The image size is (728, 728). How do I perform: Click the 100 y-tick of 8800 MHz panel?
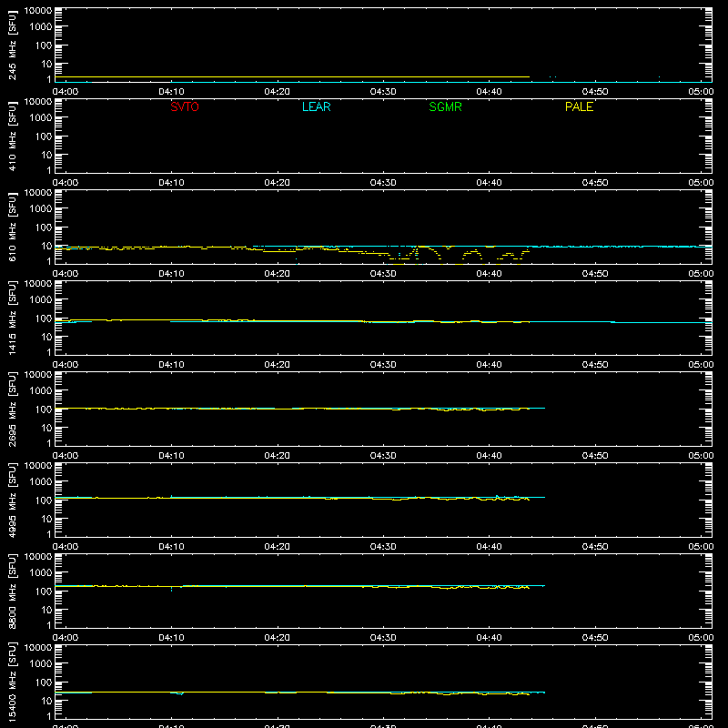tap(44, 591)
